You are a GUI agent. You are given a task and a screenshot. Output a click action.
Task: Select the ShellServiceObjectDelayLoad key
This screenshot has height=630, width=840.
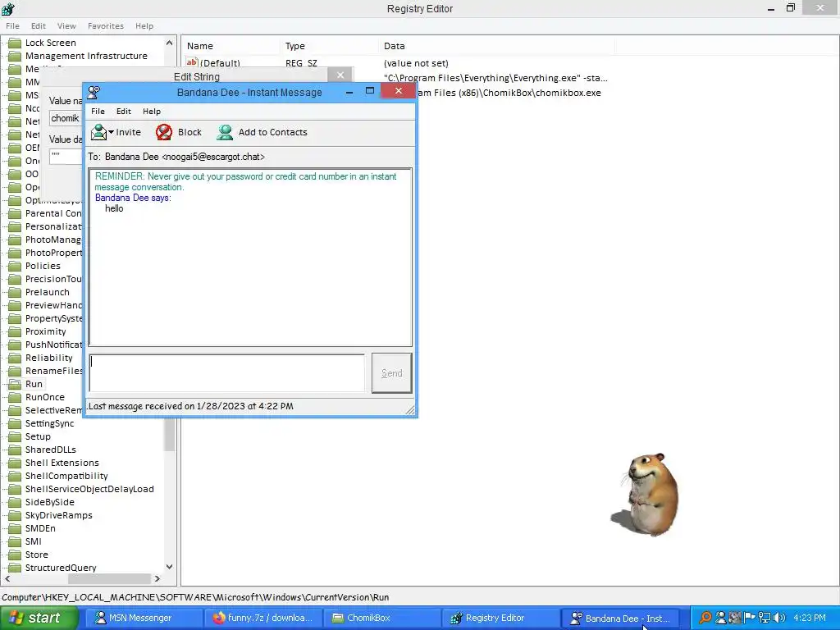[x=89, y=489]
